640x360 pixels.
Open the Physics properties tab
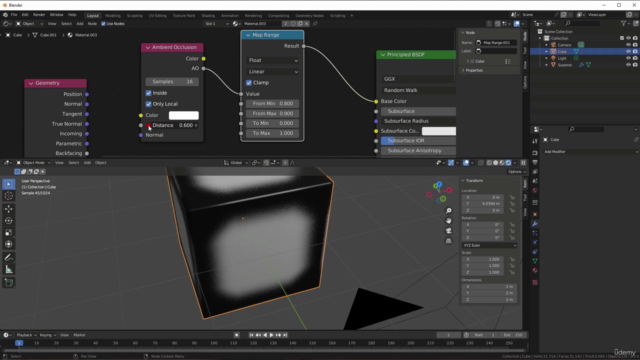coord(535,242)
